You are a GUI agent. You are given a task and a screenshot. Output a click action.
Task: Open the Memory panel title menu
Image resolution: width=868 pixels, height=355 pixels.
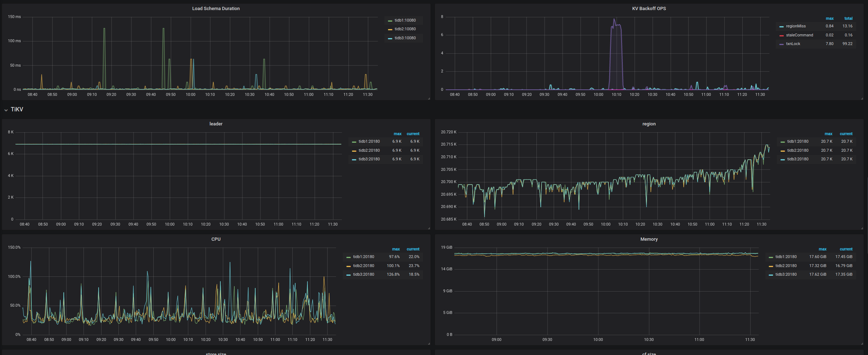tap(649, 239)
